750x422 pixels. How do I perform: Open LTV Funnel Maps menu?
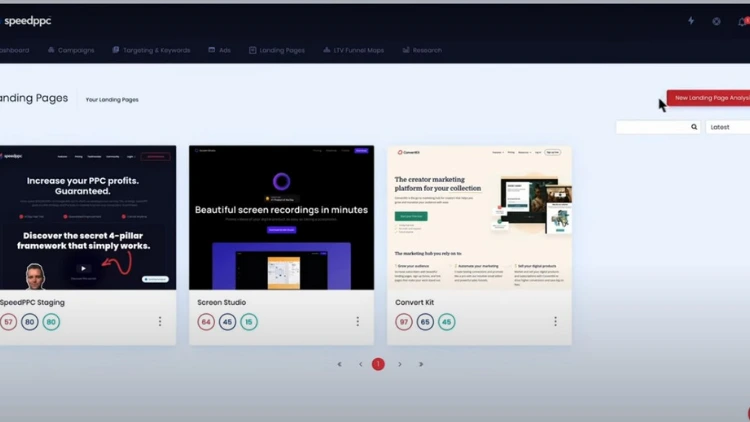(x=353, y=50)
